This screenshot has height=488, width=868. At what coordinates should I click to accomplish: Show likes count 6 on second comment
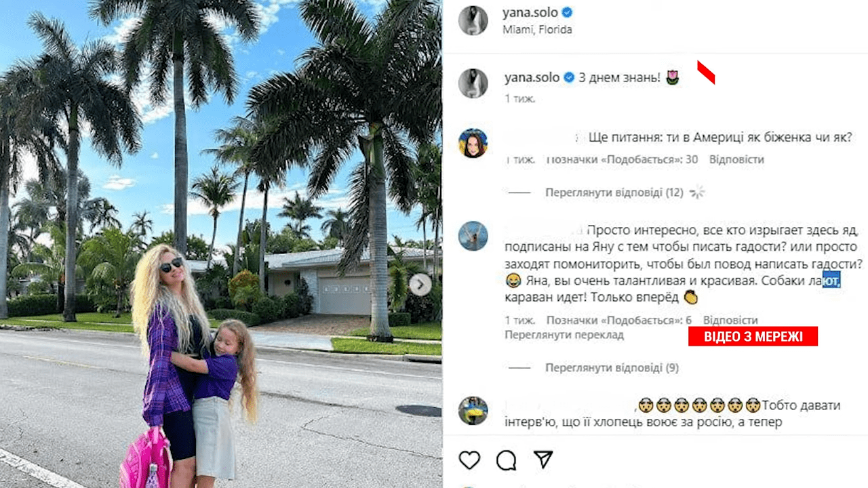pyautogui.click(x=619, y=320)
